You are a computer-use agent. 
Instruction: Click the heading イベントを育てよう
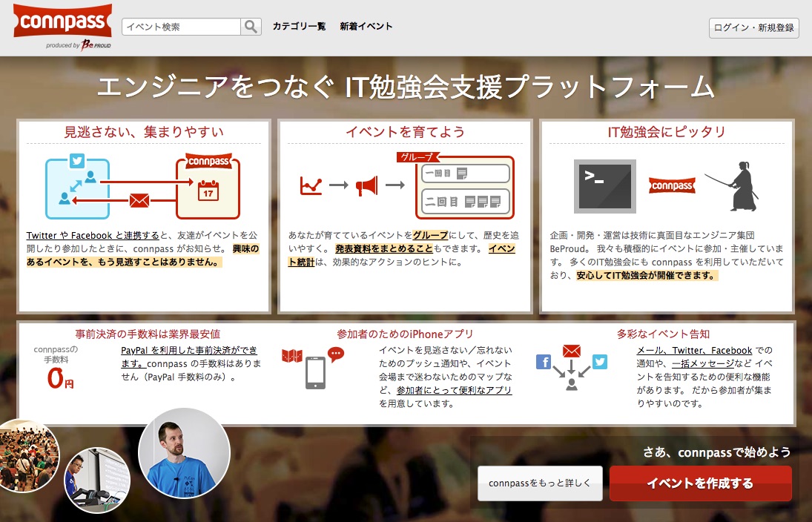point(406,132)
